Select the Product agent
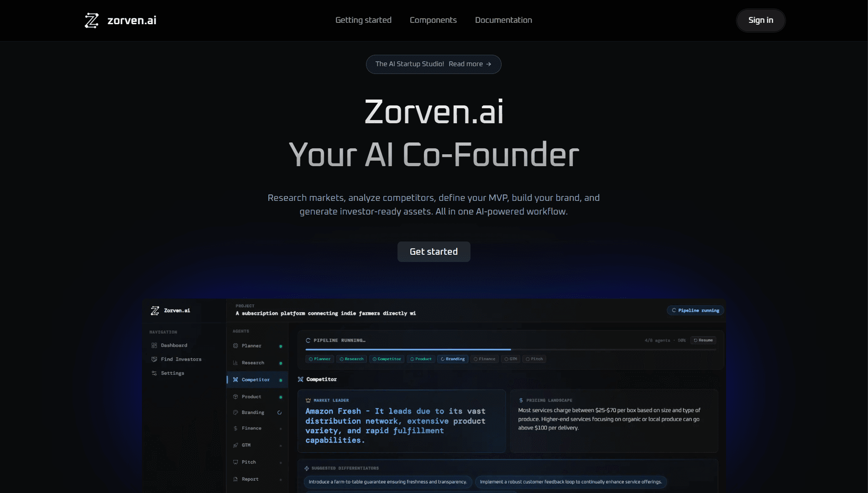 257,397
